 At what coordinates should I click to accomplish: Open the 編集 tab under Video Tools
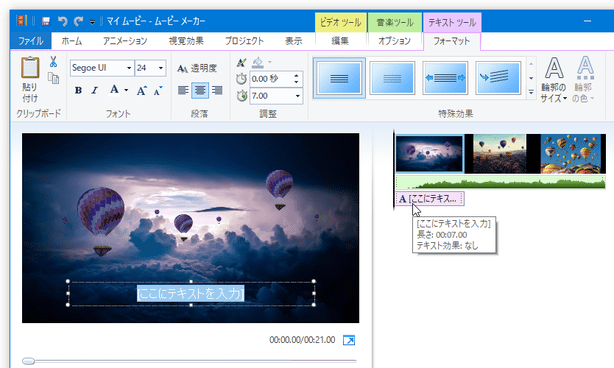pyautogui.click(x=340, y=41)
